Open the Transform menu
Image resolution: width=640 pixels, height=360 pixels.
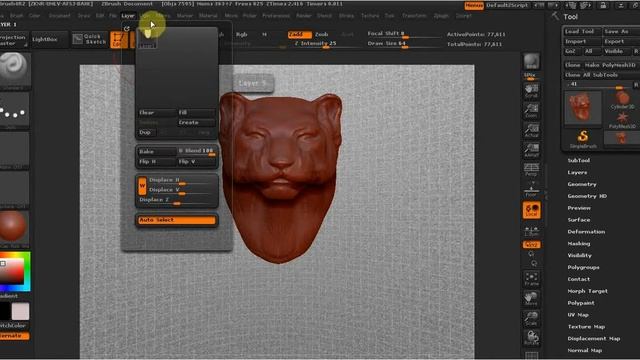pyautogui.click(x=414, y=16)
